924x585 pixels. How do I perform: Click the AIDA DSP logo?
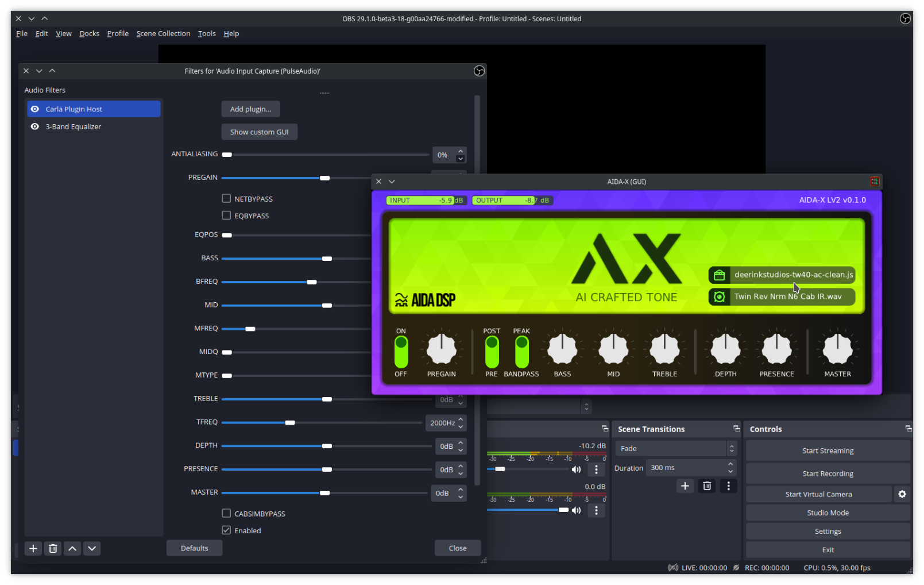click(425, 301)
